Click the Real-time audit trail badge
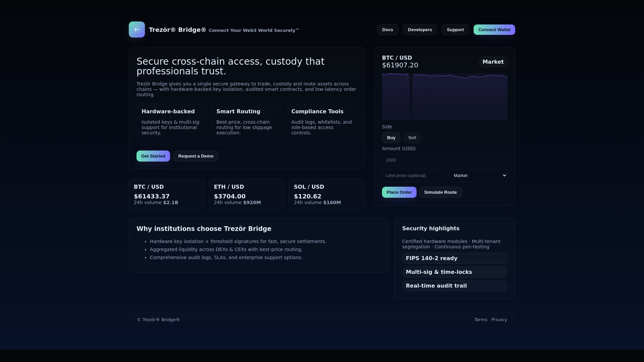The image size is (644, 362). pos(454,286)
